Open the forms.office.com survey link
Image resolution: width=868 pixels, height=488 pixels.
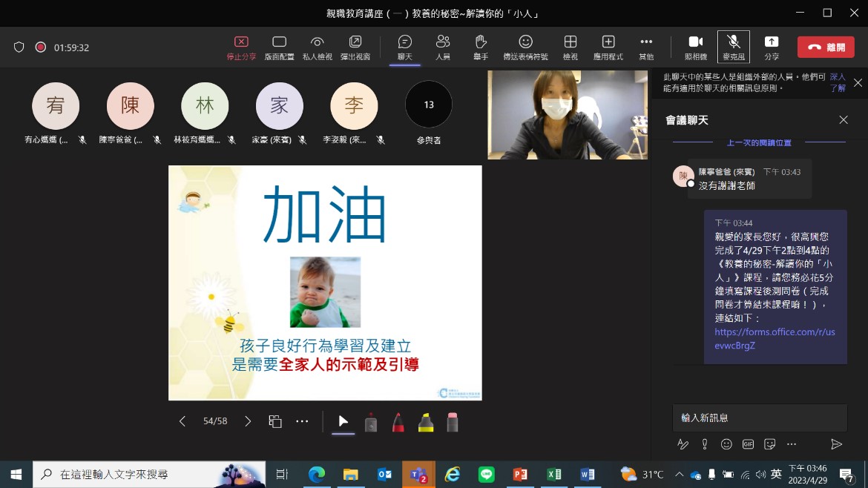[775, 338]
